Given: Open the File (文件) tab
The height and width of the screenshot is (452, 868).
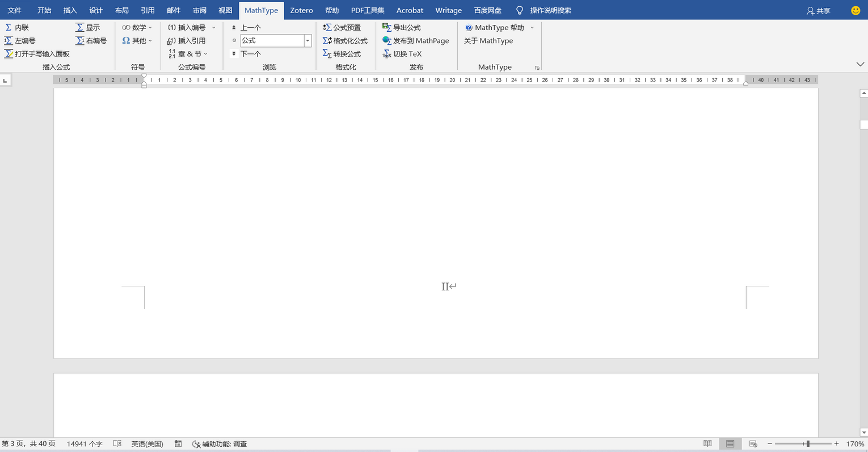Looking at the screenshot, I should [x=15, y=10].
